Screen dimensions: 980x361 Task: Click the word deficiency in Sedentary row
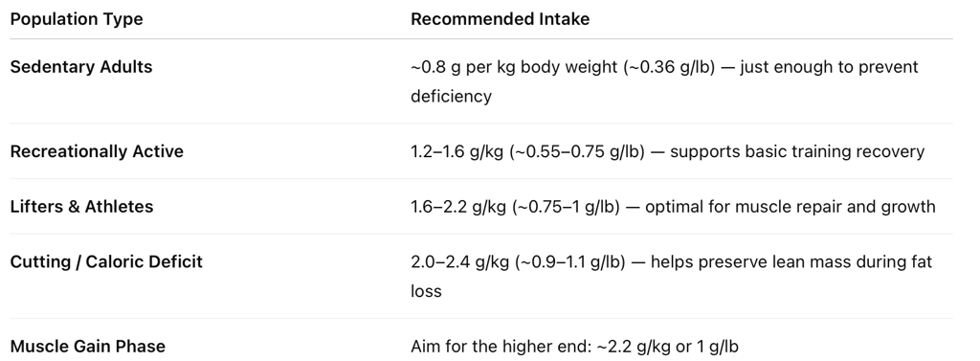click(x=452, y=97)
